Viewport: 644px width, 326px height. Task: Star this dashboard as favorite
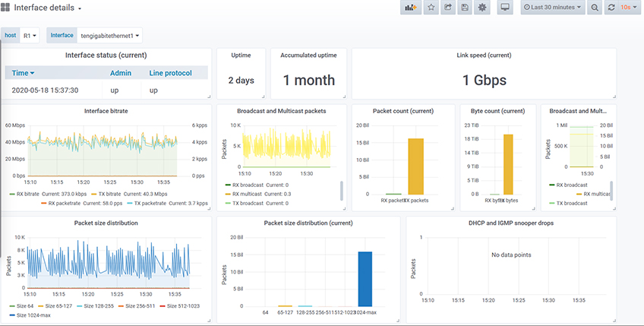pyautogui.click(x=431, y=8)
